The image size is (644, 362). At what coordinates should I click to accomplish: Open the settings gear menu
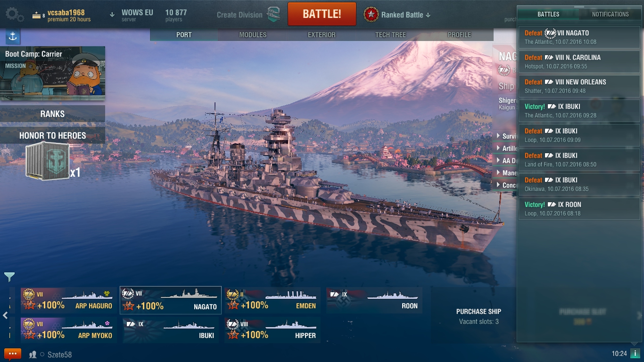(14, 15)
